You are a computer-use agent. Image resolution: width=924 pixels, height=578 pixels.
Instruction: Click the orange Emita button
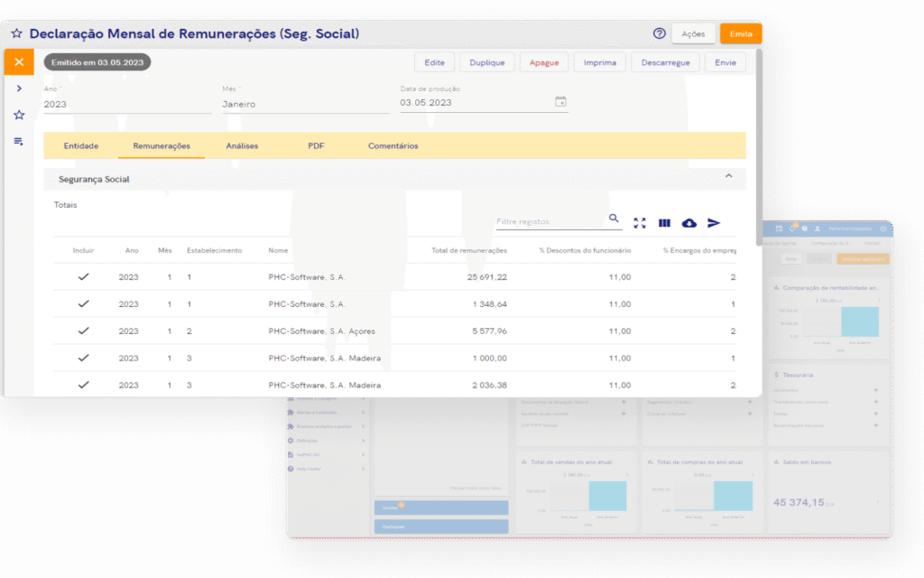741,33
